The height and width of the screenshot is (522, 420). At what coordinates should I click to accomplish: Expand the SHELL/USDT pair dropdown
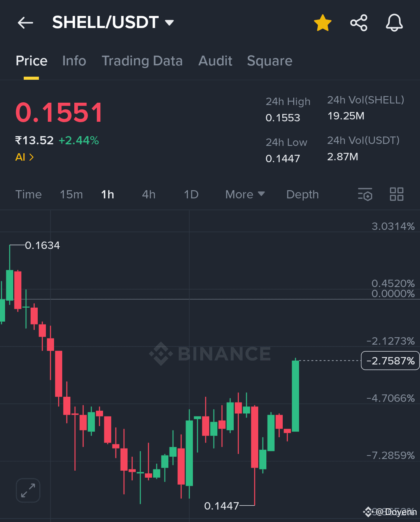[169, 23]
